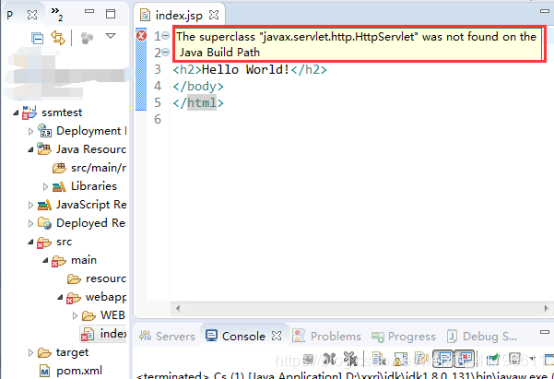Select the main folder
554x379 pixels.
click(84, 260)
